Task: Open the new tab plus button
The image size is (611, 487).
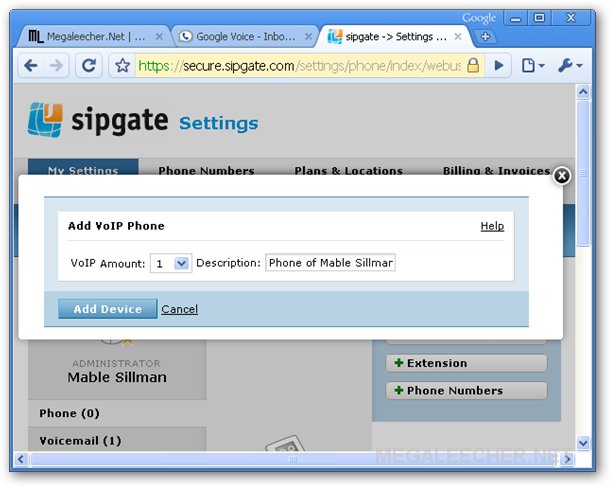Action: tap(485, 37)
